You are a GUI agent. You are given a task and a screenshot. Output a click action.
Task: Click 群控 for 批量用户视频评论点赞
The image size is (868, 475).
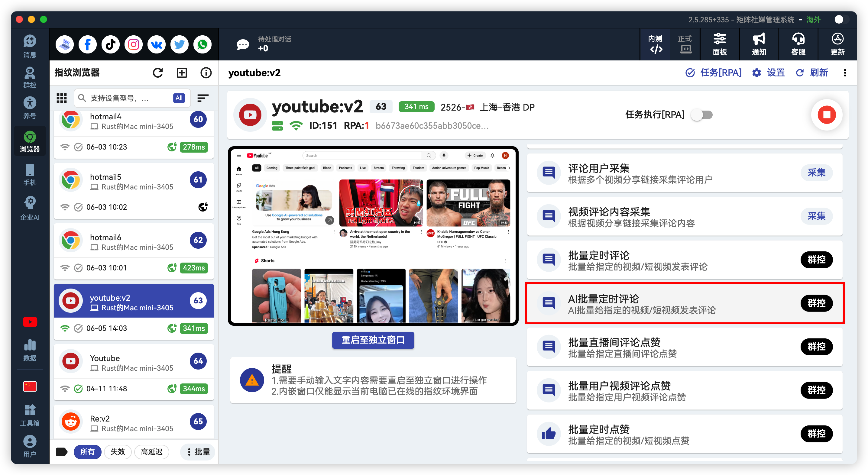816,390
